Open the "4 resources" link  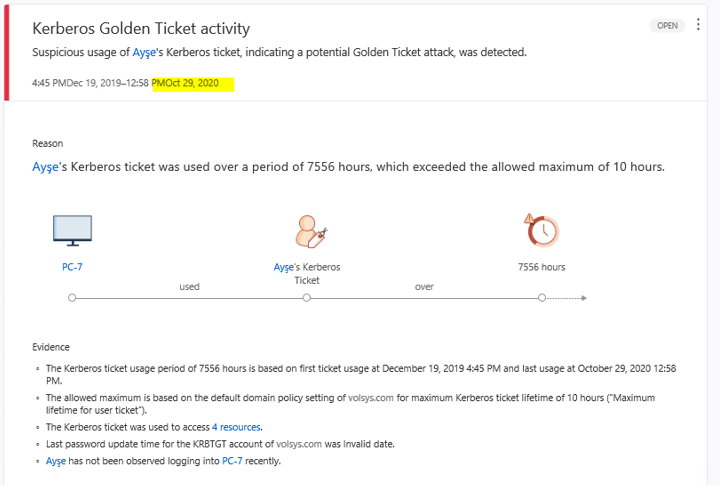(236, 427)
